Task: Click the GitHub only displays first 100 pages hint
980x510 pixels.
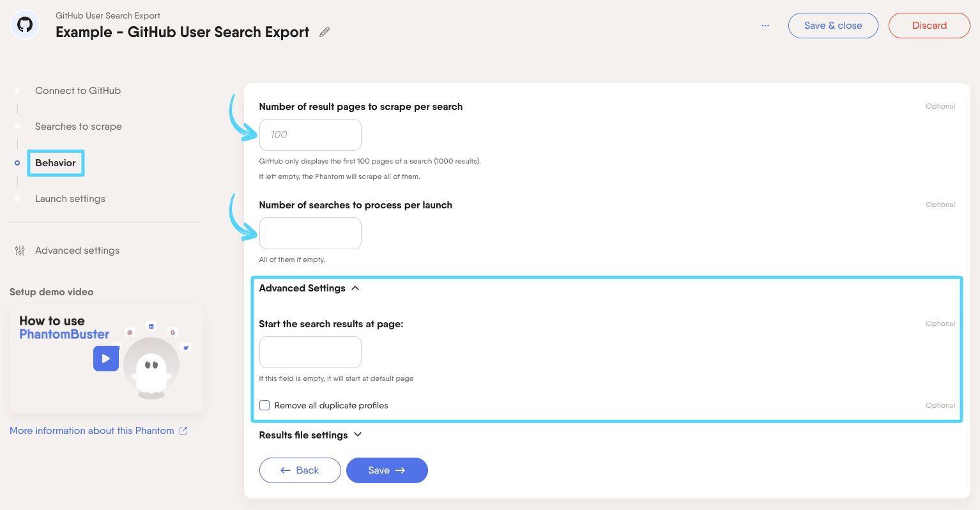Action: [x=370, y=161]
